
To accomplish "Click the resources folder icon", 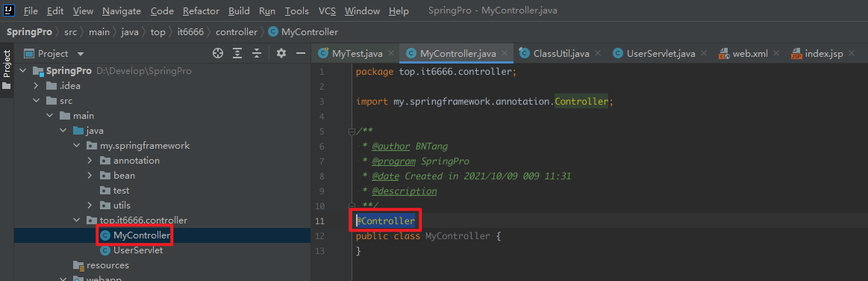I will (78, 265).
